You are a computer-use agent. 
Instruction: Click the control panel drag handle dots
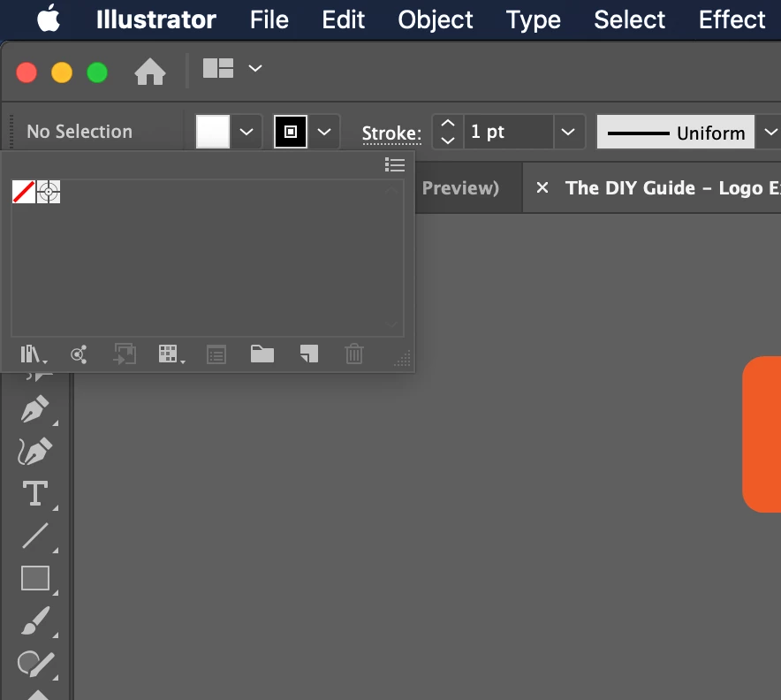coord(11,132)
